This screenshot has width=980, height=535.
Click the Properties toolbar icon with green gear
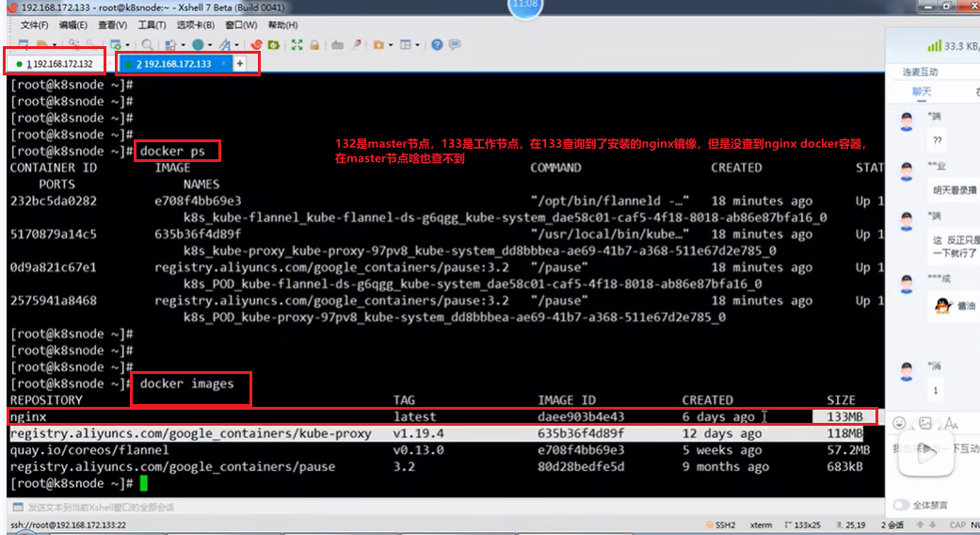(x=115, y=45)
